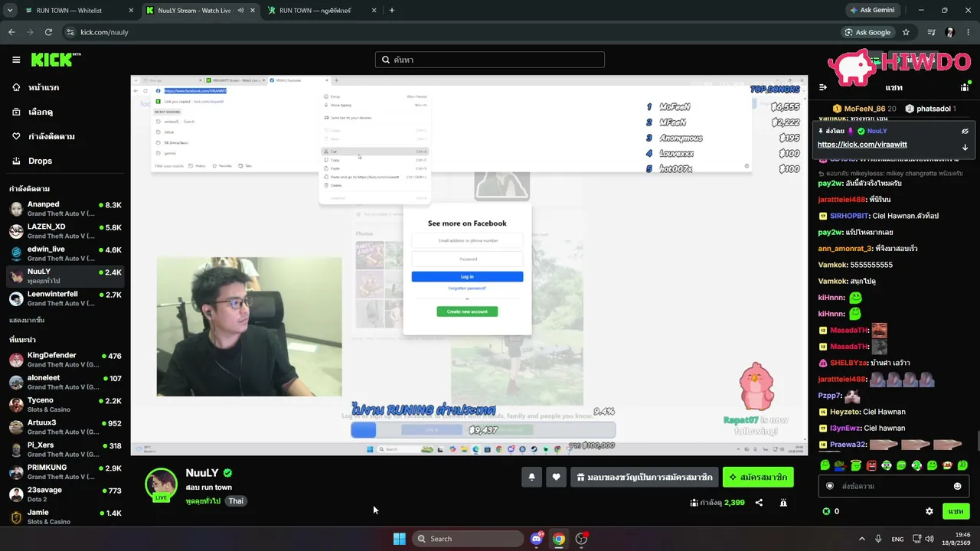Open the Kick hamburger menu
980x551 pixels.
click(16, 60)
